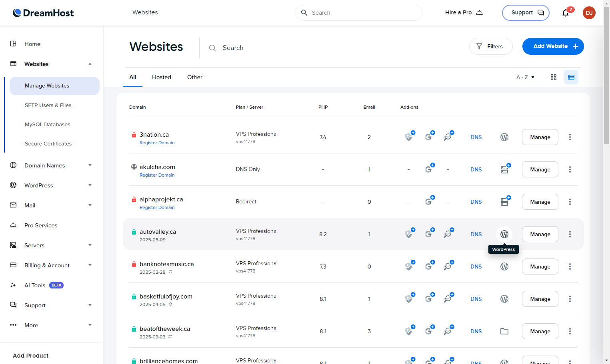Screen dimensions: 610x364
Task: Switch to list view layout
Action: point(571,77)
